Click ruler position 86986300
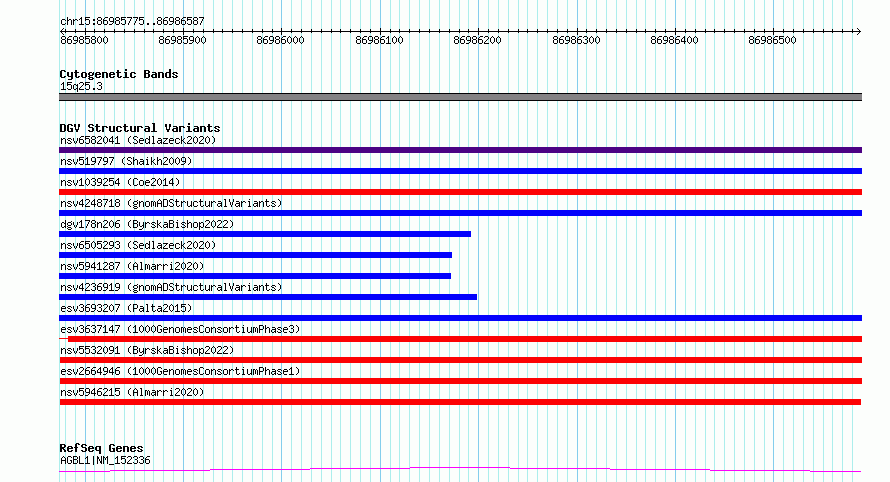890x482 pixels. 576,40
